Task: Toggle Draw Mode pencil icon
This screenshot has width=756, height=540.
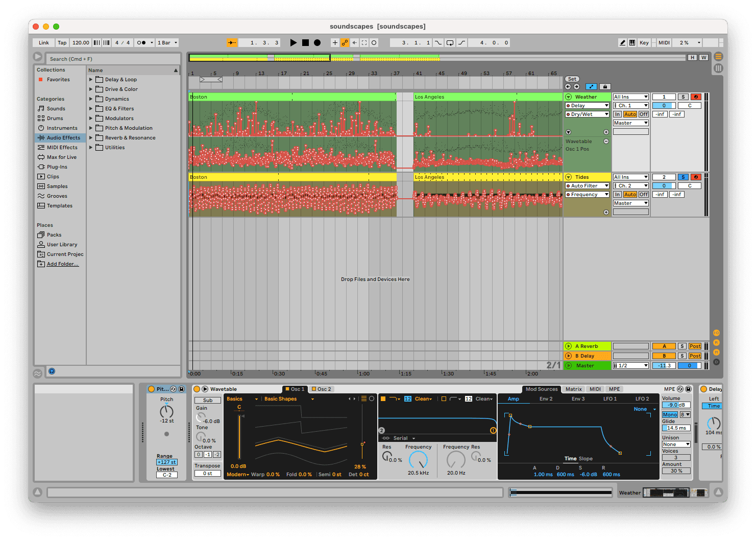Action: pyautogui.click(x=622, y=43)
